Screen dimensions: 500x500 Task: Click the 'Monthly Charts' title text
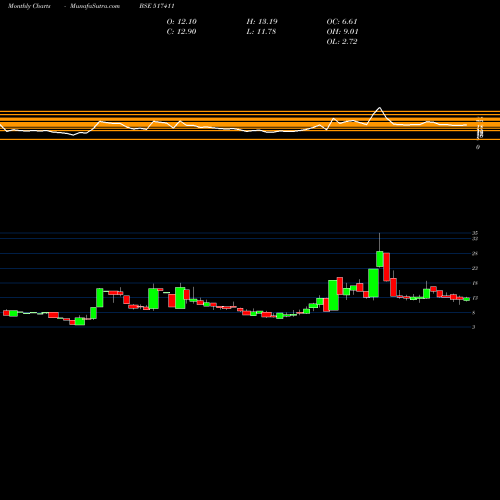29,6
